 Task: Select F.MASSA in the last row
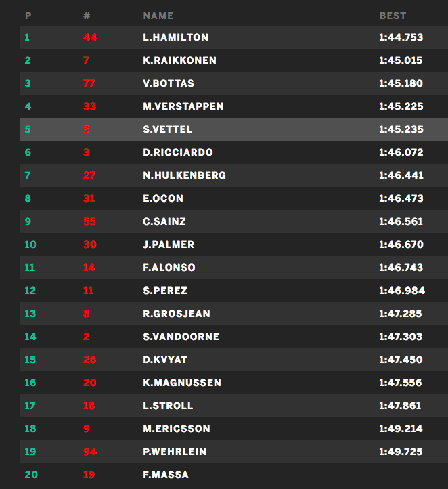pos(166,475)
